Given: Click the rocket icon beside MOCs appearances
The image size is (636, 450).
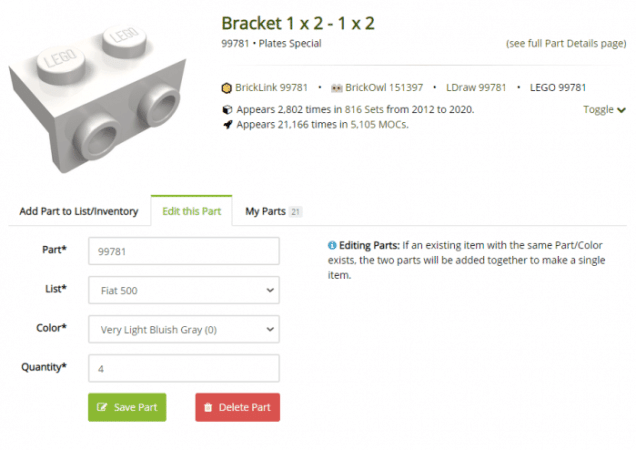Looking at the screenshot, I should point(228,125).
